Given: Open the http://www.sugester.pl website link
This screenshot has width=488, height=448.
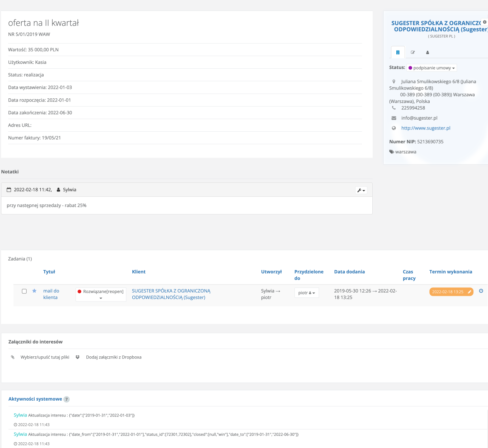Looking at the screenshot, I should click(426, 128).
